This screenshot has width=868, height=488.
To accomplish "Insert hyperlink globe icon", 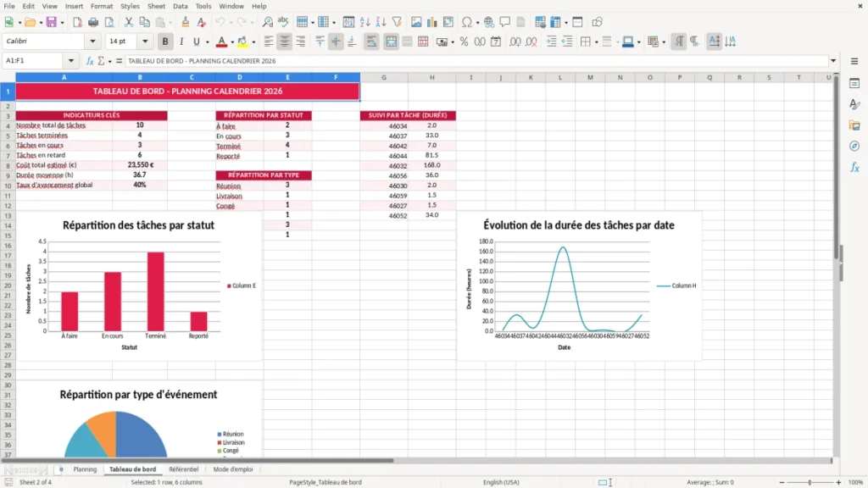I will pyautogui.click(x=489, y=22).
